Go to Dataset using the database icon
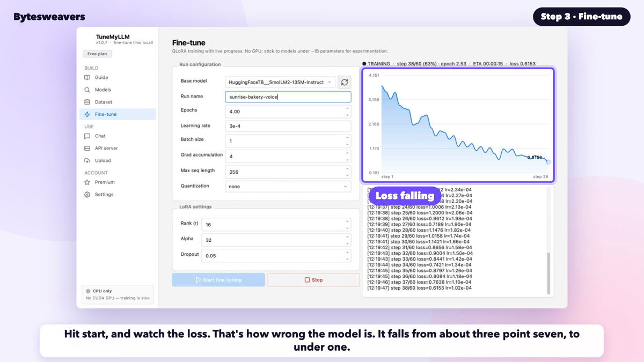Viewport: 644px width, 362px height. [x=87, y=102]
